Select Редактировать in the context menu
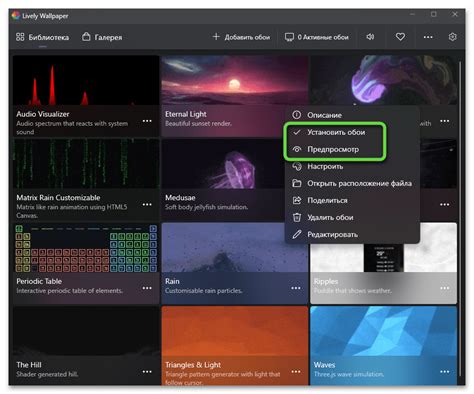The image size is (474, 394). [x=352, y=234]
